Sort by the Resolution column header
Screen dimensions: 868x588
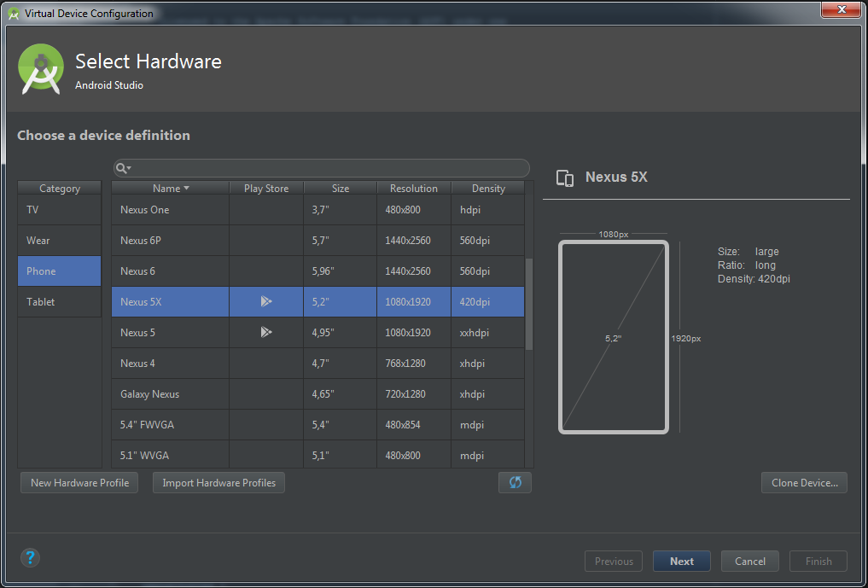coord(414,189)
